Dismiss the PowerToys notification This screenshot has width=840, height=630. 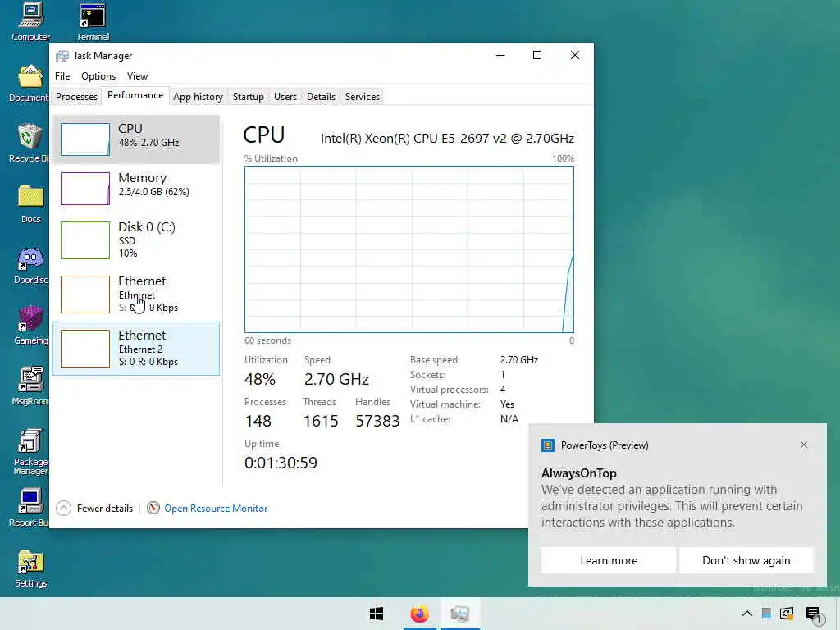[x=804, y=445]
